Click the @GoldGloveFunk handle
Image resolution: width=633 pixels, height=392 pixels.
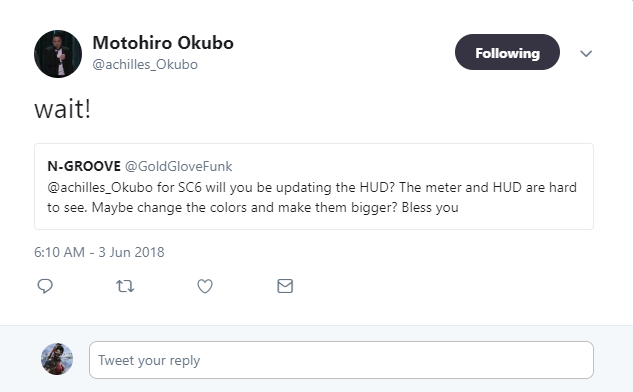pos(178,166)
